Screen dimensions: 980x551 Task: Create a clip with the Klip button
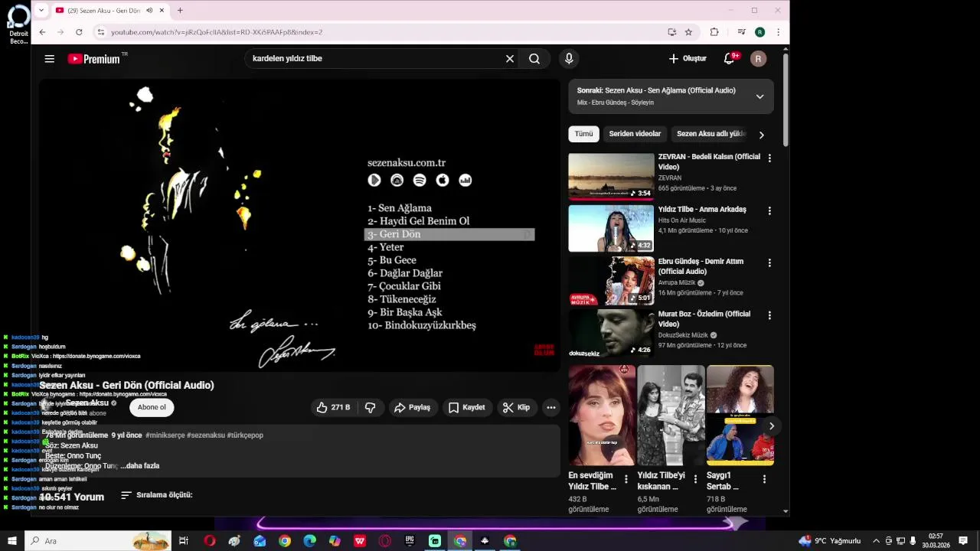(517, 407)
